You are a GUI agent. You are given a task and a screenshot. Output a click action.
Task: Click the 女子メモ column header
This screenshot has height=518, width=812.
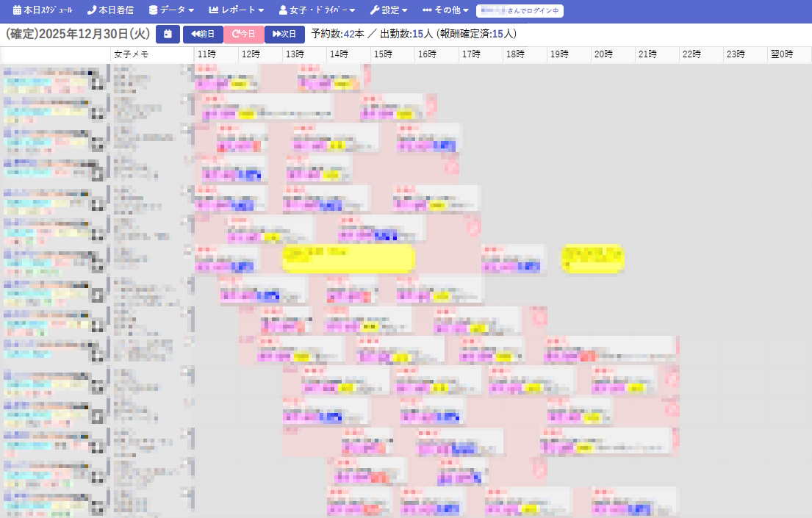click(x=132, y=55)
